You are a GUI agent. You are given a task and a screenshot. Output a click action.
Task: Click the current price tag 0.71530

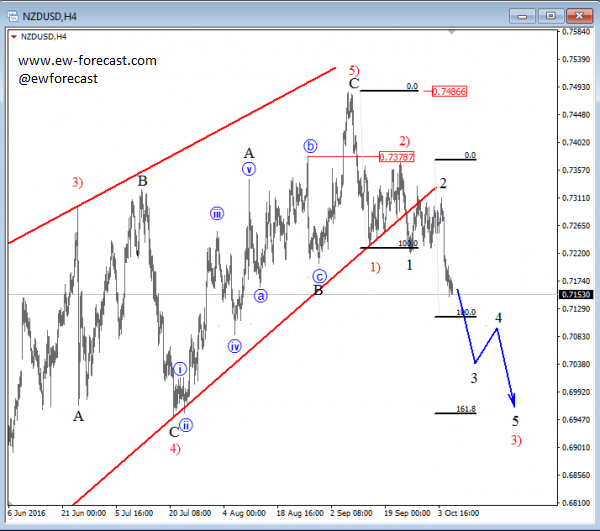pos(576,295)
